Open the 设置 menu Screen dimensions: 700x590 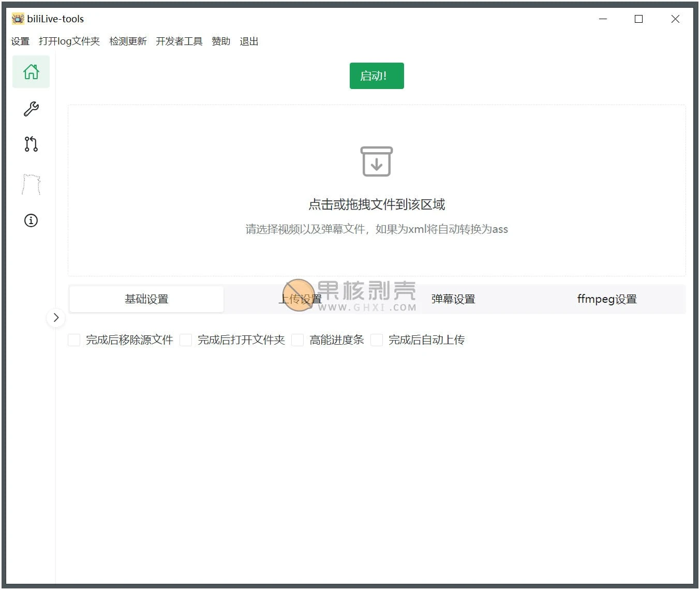[20, 41]
